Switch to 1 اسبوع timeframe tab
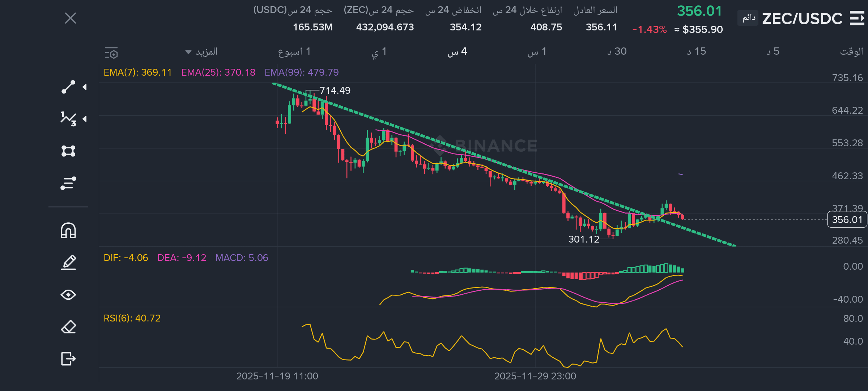This screenshot has width=868, height=391. point(294,52)
